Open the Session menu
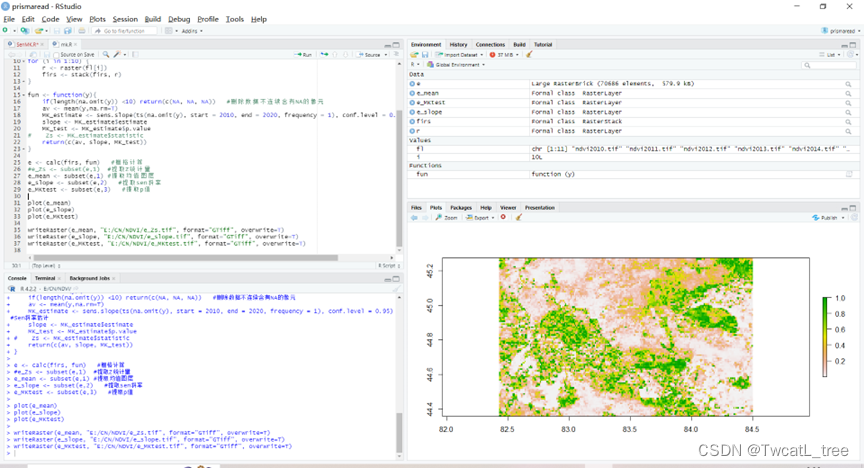This screenshot has height=468, width=864. point(125,19)
